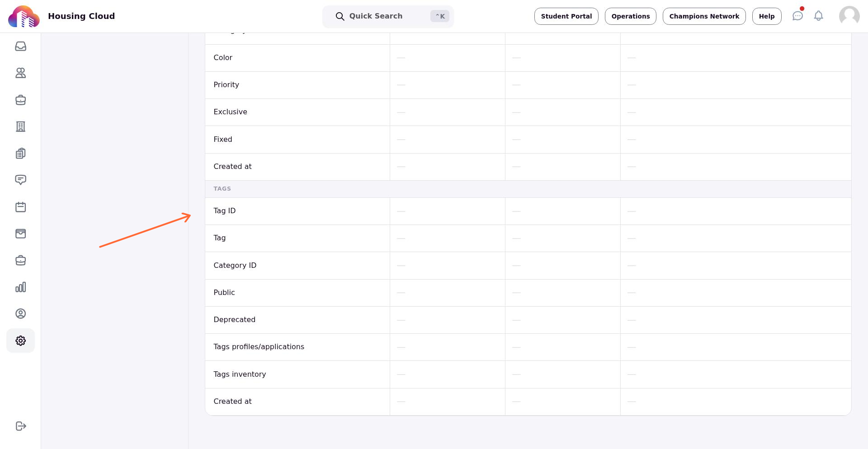Click the Color row label

click(x=223, y=58)
